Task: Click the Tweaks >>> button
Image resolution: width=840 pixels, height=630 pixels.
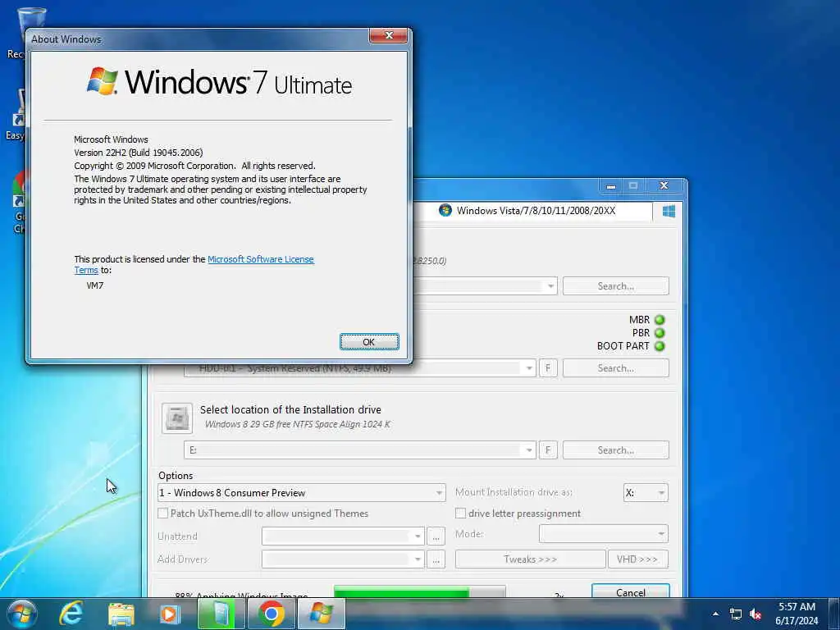Action: point(531,559)
